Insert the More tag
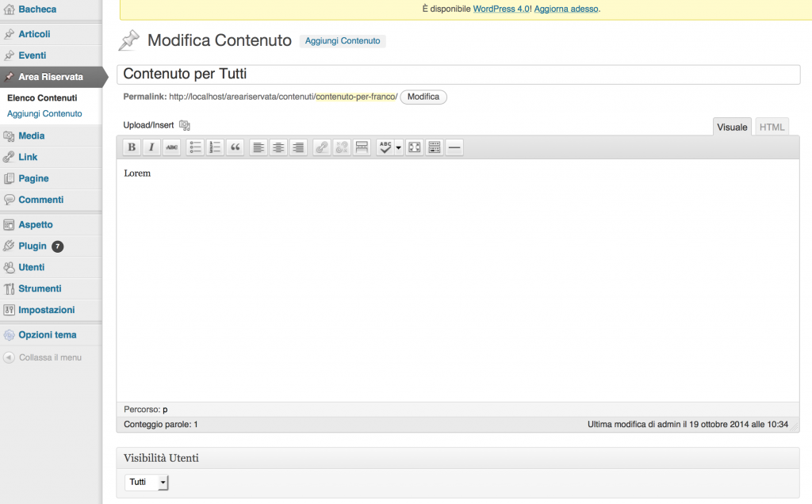The width and height of the screenshot is (812, 504). click(362, 147)
